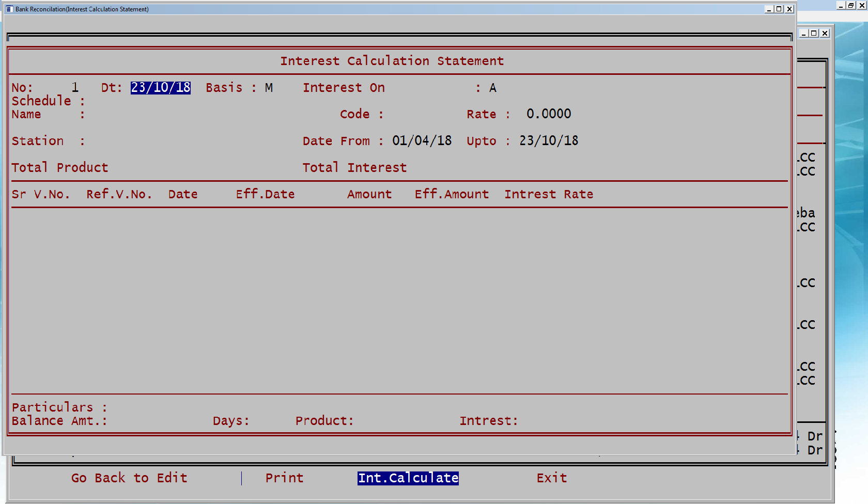Screen dimensions: 868x504
Task: Click the Eff.Date column header
Action: tap(265, 195)
